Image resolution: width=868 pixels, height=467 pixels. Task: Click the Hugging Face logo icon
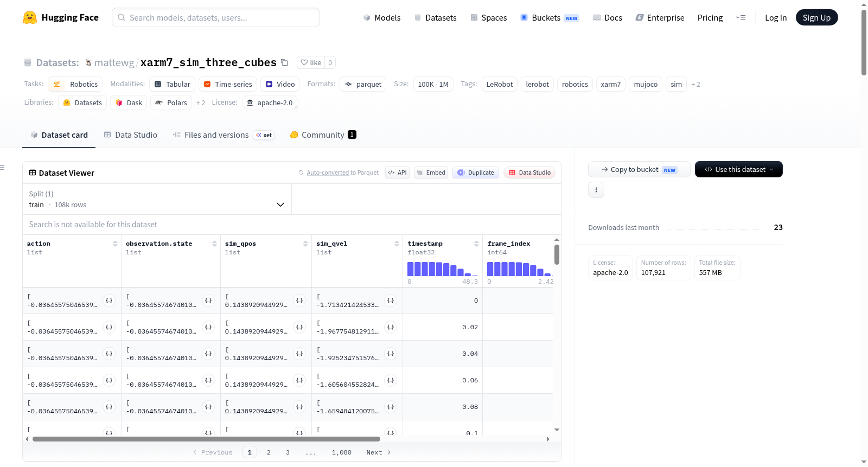(x=30, y=17)
